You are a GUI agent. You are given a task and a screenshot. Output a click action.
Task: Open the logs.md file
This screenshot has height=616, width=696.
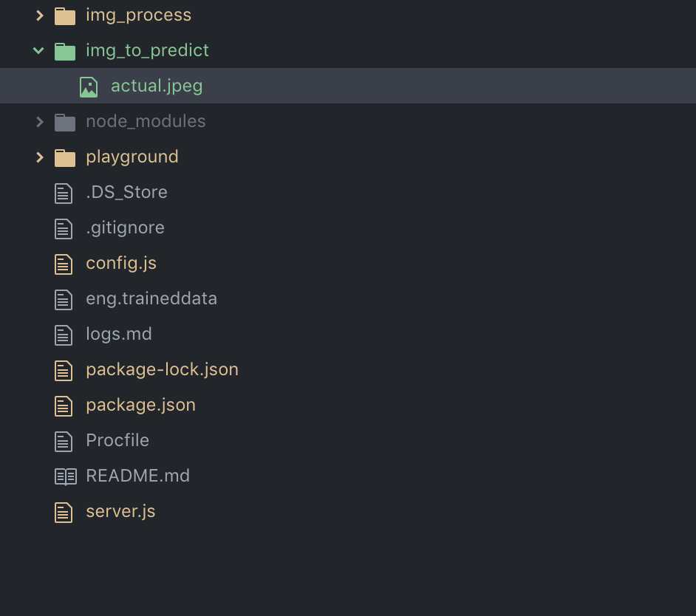(x=118, y=334)
